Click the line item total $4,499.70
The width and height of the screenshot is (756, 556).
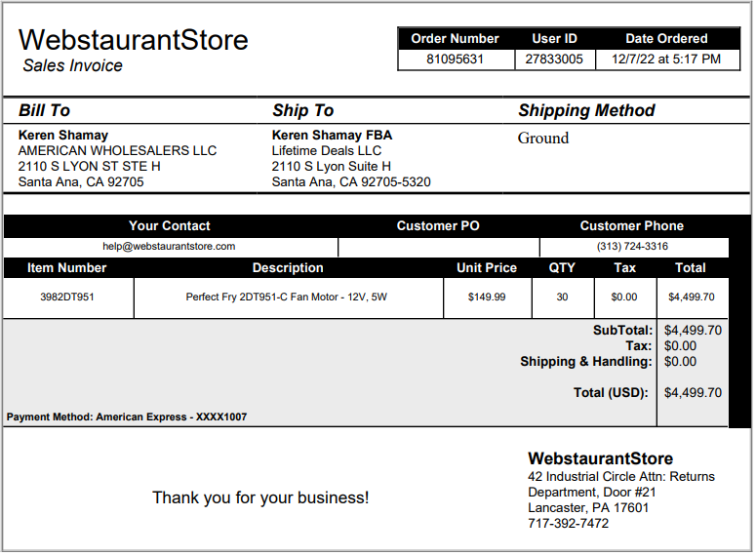pos(693,298)
